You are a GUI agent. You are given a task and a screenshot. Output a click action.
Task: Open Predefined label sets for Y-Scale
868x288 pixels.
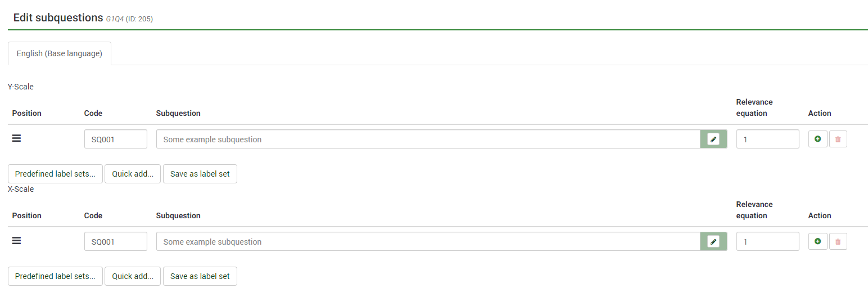55,174
